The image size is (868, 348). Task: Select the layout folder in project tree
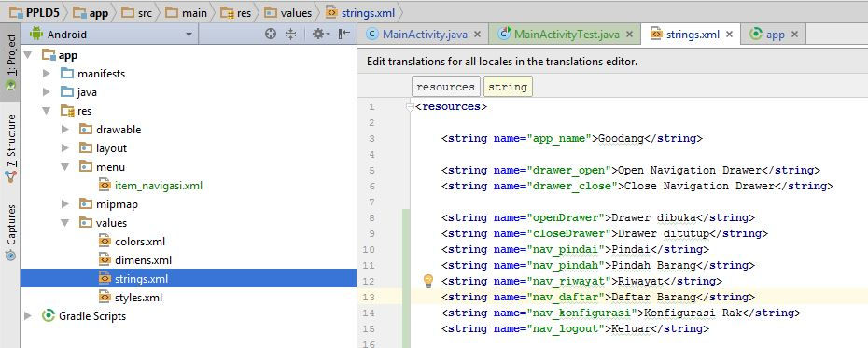111,148
